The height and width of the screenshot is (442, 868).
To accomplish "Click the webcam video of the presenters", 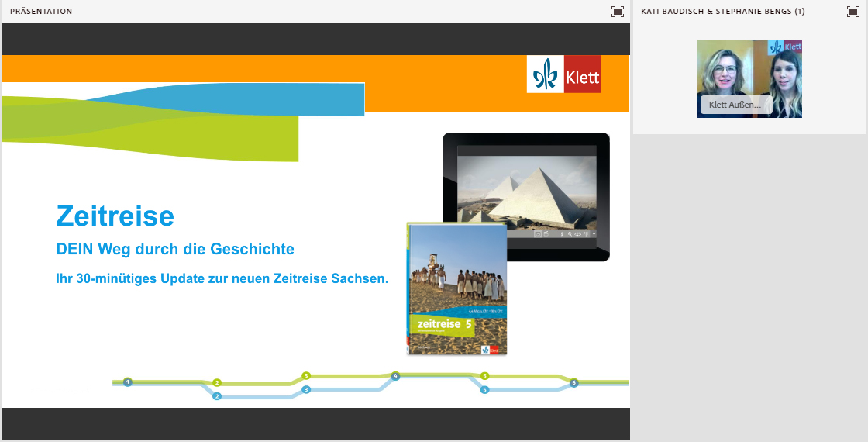I will point(749,78).
